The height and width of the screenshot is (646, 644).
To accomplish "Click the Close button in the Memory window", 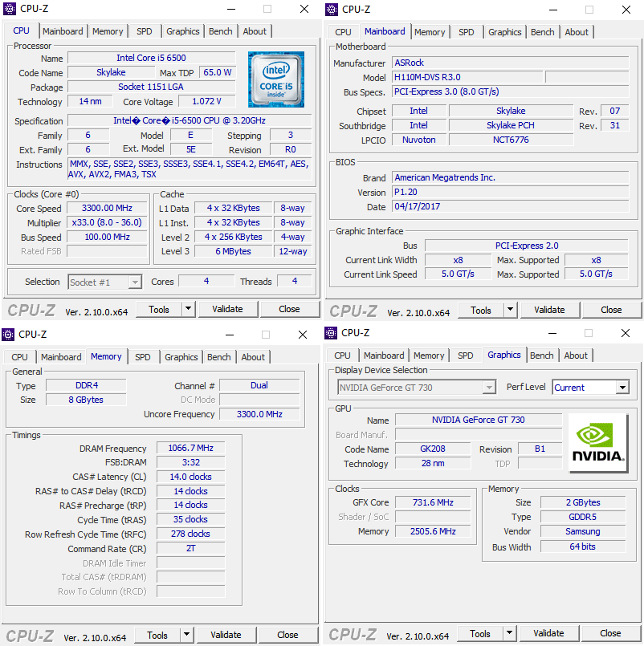I will (x=287, y=635).
